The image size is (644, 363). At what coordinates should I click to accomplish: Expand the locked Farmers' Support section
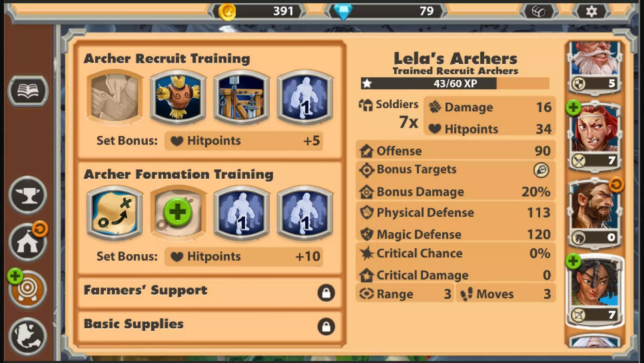point(209,292)
